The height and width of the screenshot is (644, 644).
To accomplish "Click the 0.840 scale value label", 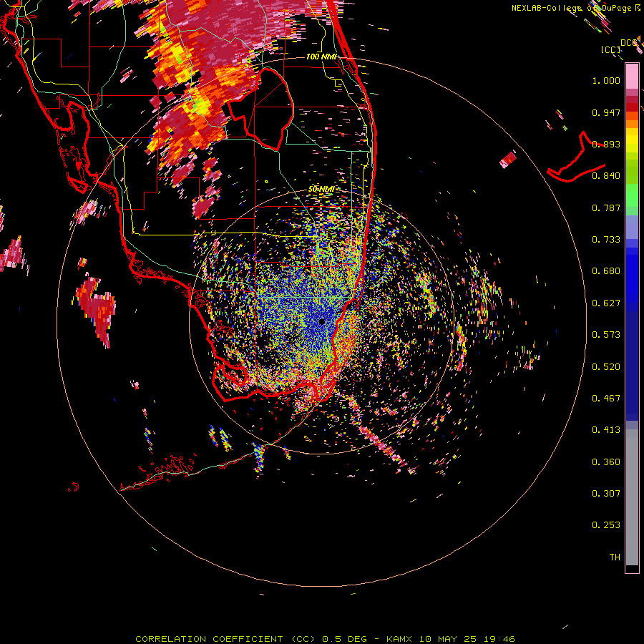I will point(606,176).
